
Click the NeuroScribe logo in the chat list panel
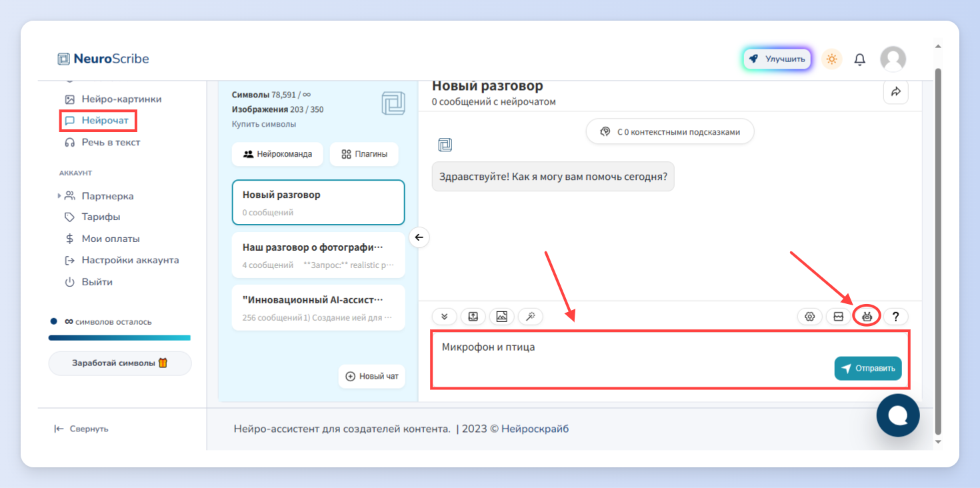(x=393, y=103)
